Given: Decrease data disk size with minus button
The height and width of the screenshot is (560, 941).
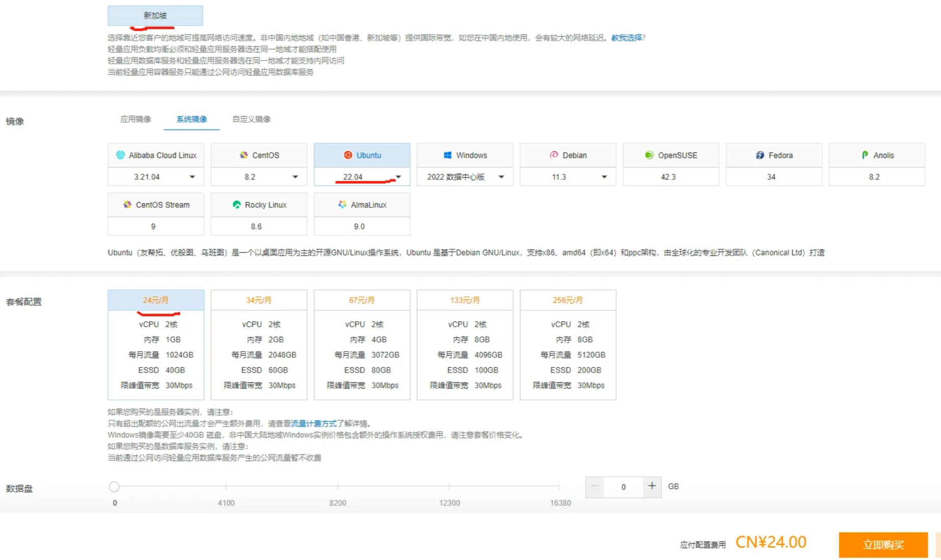Looking at the screenshot, I should tap(594, 487).
